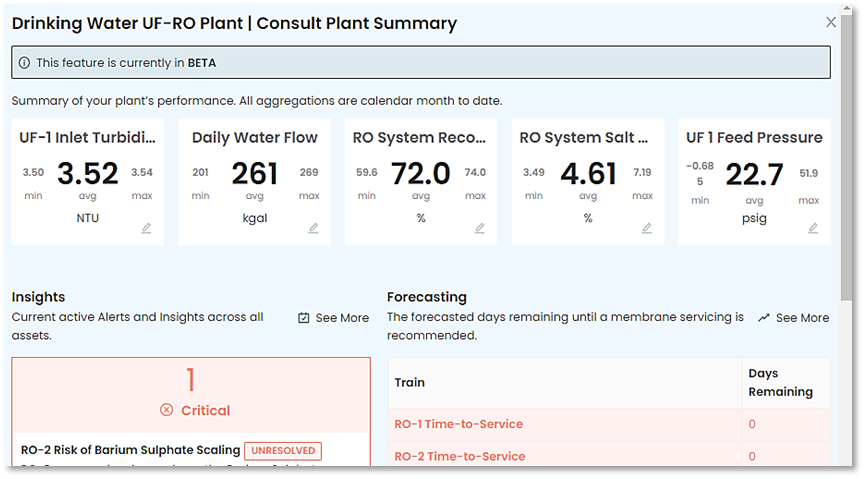The height and width of the screenshot is (479, 865).
Task: Click edit pencil on UF 1 Feed Pressure card
Action: (813, 228)
